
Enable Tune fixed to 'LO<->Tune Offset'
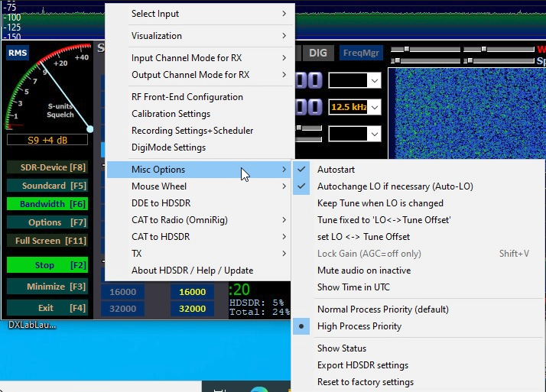(418, 220)
